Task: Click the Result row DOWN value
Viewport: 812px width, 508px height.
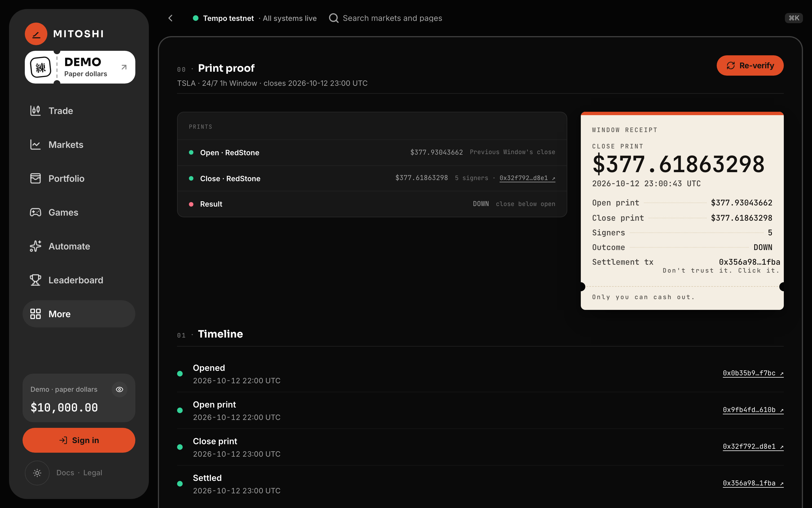Action: pyautogui.click(x=480, y=204)
